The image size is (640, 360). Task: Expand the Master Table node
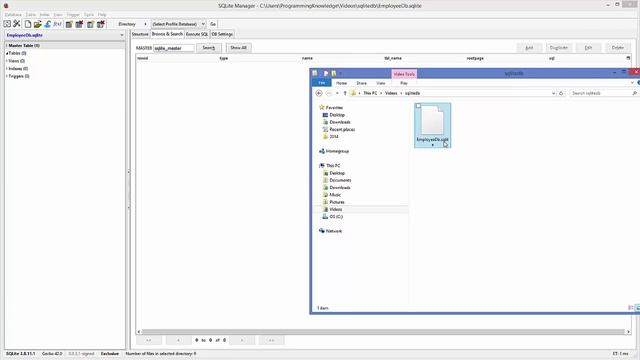7,46
